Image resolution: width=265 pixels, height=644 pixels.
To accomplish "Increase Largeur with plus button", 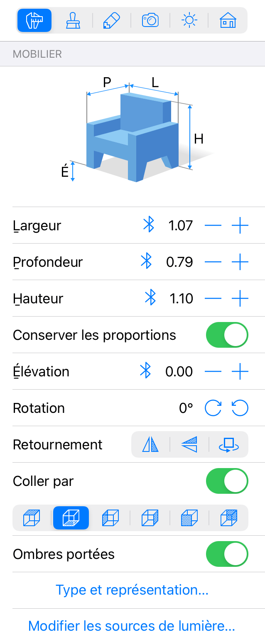I will point(240,225).
